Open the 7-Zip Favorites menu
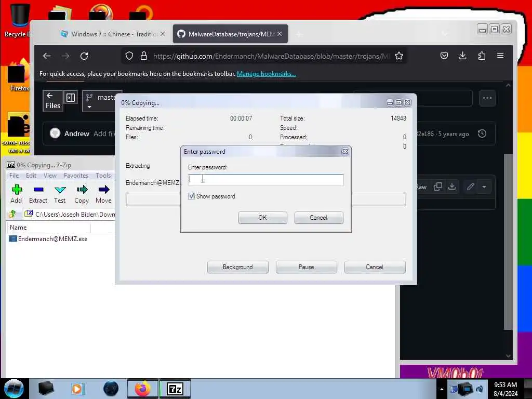Screen dimensions: 532x399 pyautogui.click(x=76, y=176)
